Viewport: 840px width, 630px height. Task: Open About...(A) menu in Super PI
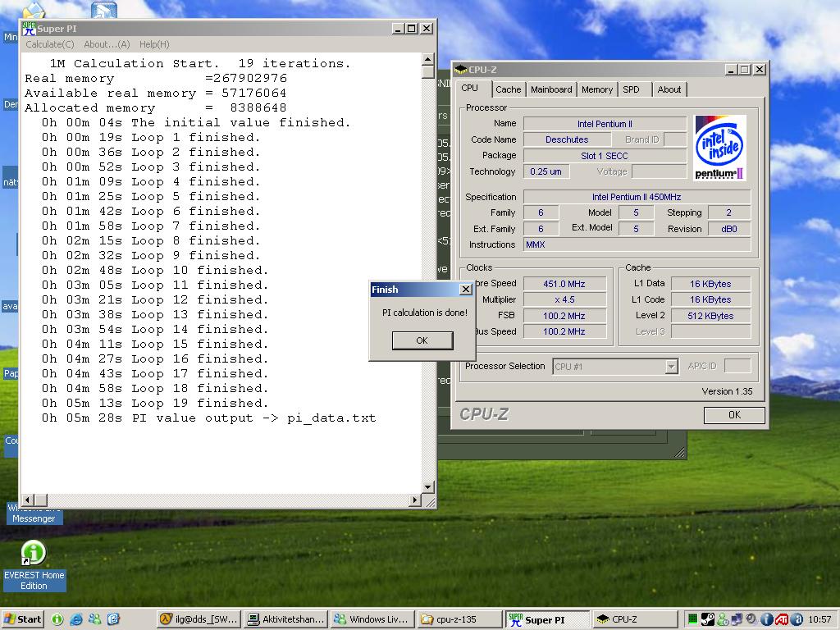point(107,44)
